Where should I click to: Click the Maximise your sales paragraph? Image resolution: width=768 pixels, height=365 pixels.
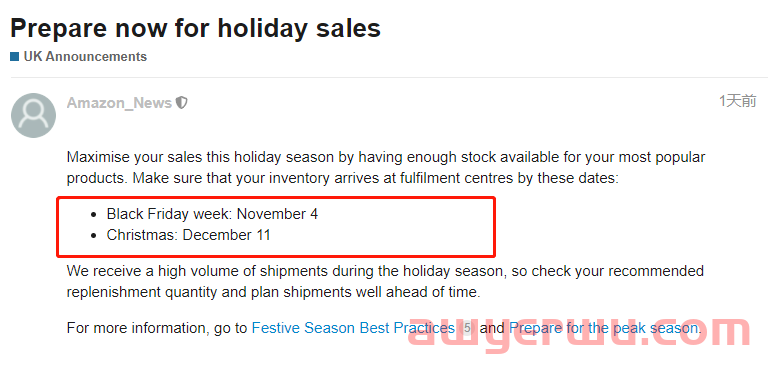coord(386,168)
